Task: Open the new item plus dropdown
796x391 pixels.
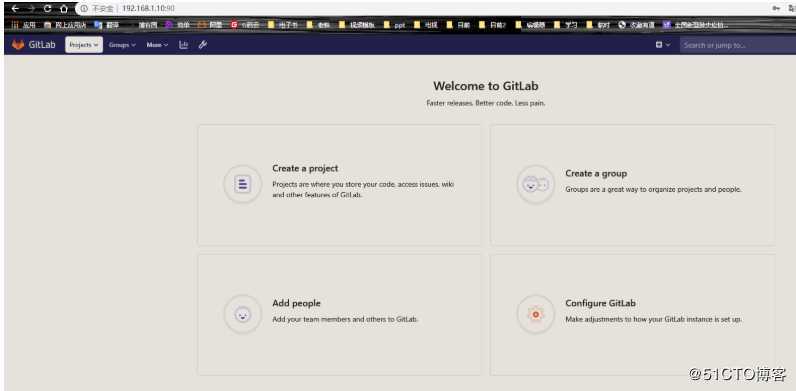Action: (662, 45)
